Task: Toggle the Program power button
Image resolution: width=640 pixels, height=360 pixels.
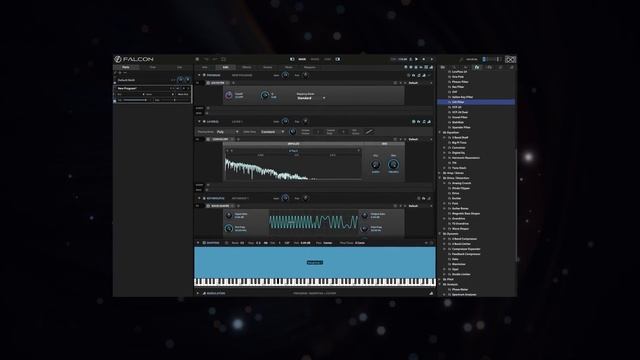Action: (x=204, y=75)
